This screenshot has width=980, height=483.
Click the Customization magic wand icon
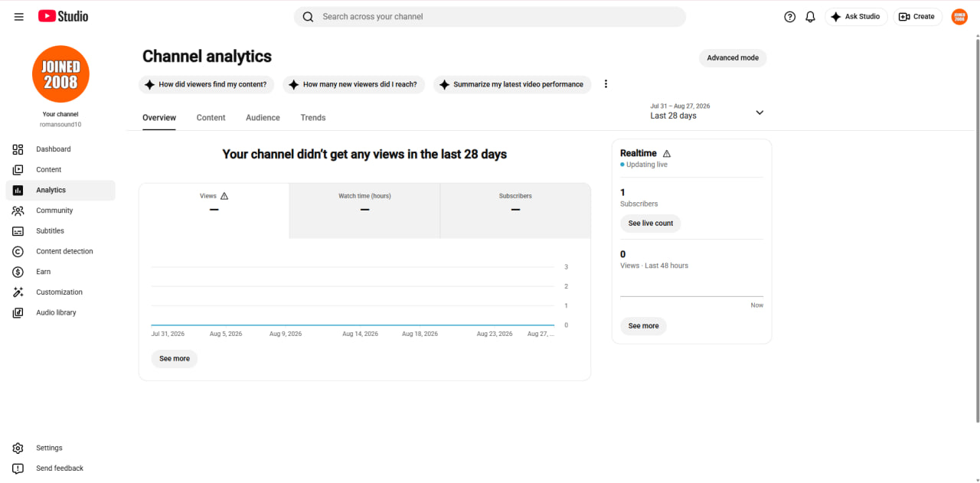pos(18,292)
